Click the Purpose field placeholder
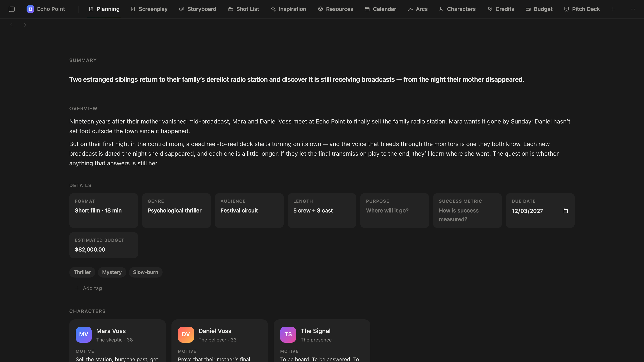The width and height of the screenshot is (644, 362). tap(387, 211)
